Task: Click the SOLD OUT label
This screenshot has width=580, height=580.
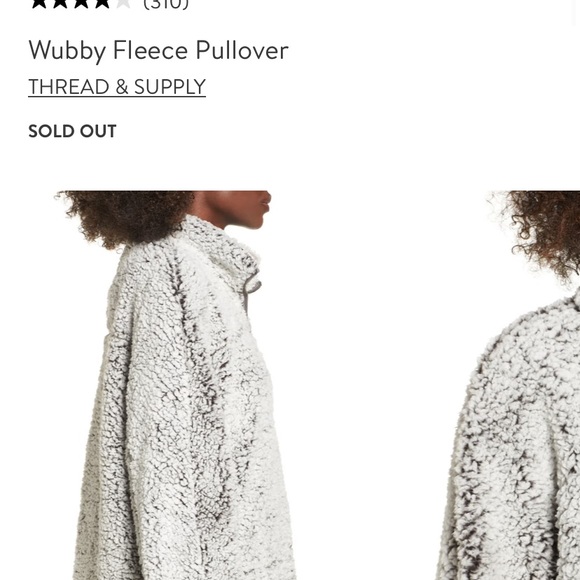Action: (72, 131)
